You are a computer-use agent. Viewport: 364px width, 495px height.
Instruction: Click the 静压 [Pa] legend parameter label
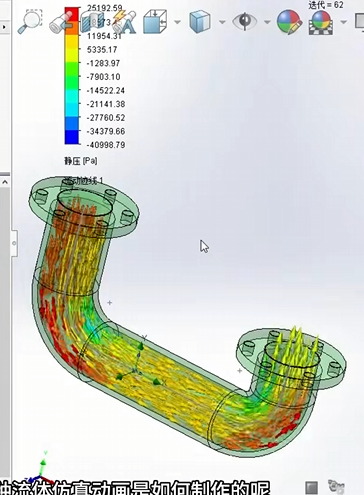(x=81, y=161)
